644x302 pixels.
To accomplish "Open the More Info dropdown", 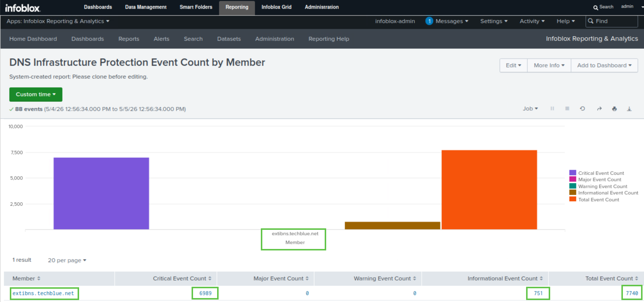I will (x=549, y=65).
